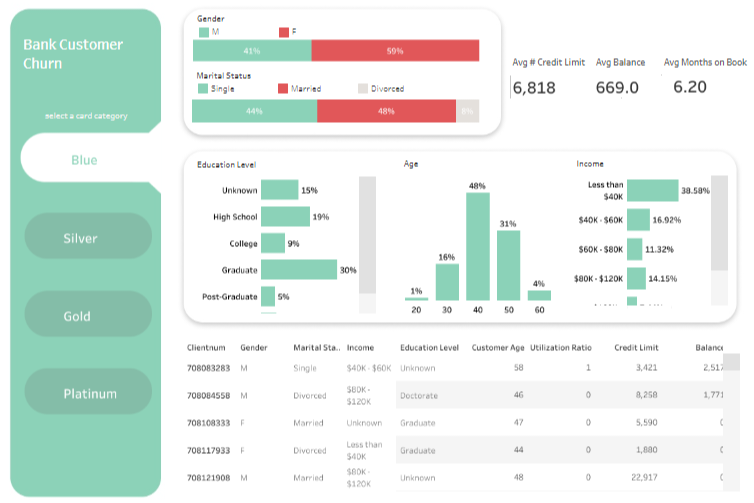The width and height of the screenshot is (754, 503).
Task: Click client number 708083283
Action: click(x=208, y=368)
